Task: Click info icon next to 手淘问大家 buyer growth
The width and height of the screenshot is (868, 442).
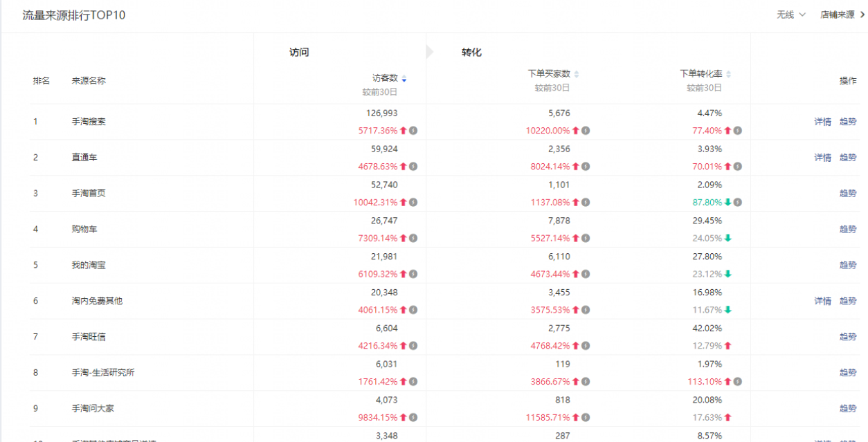Action: (x=586, y=418)
